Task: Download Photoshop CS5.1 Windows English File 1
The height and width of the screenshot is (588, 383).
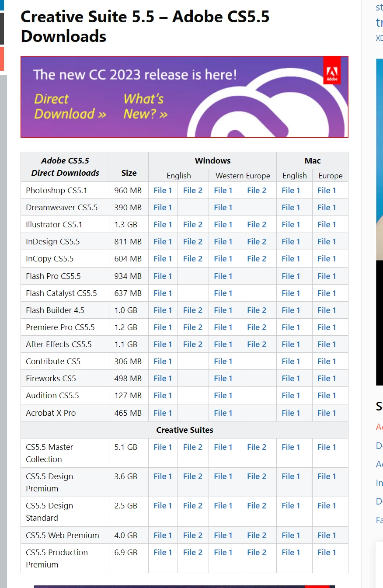Action: (x=163, y=190)
